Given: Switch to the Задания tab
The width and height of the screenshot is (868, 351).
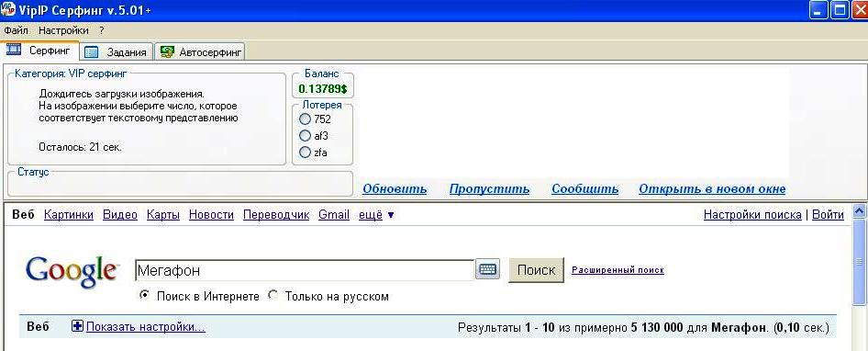Looking at the screenshot, I should [x=117, y=52].
